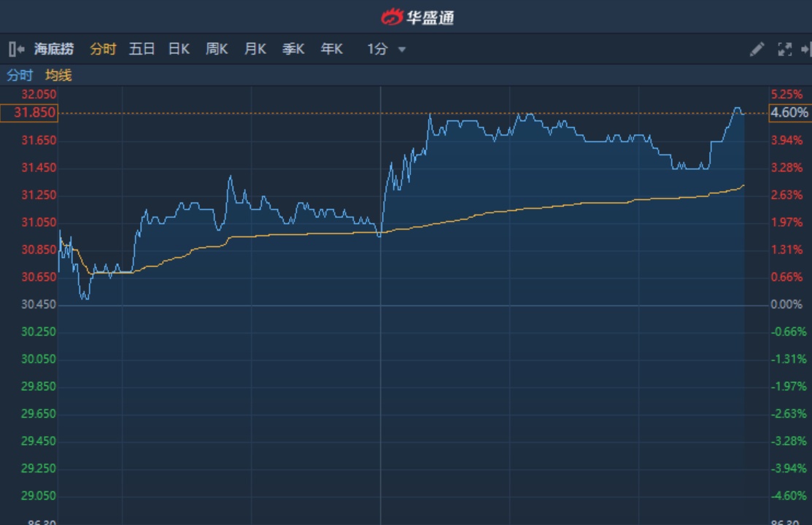Toggle the yellow 均线 average line legend
Screen dimensions: 812x525
(x=58, y=75)
